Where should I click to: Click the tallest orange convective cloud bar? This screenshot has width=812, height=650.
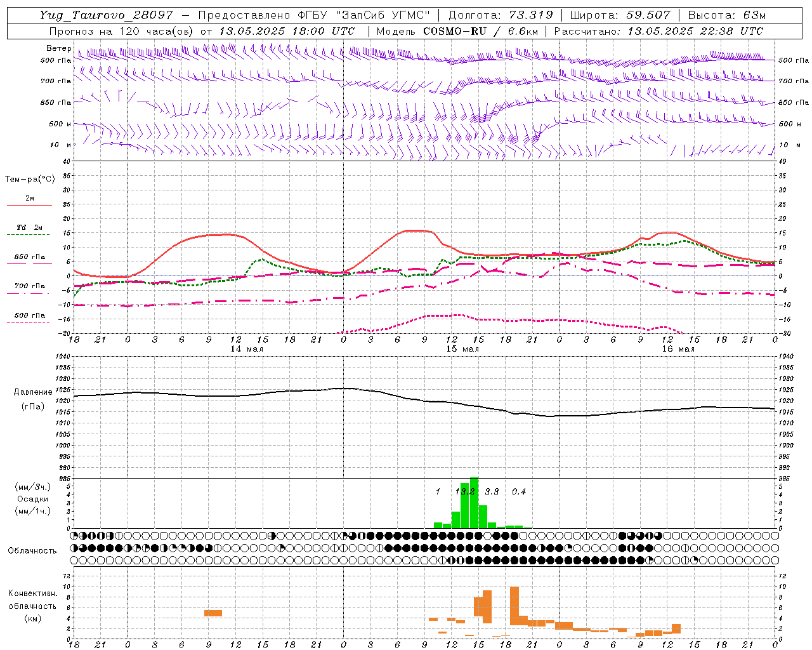coord(514,606)
